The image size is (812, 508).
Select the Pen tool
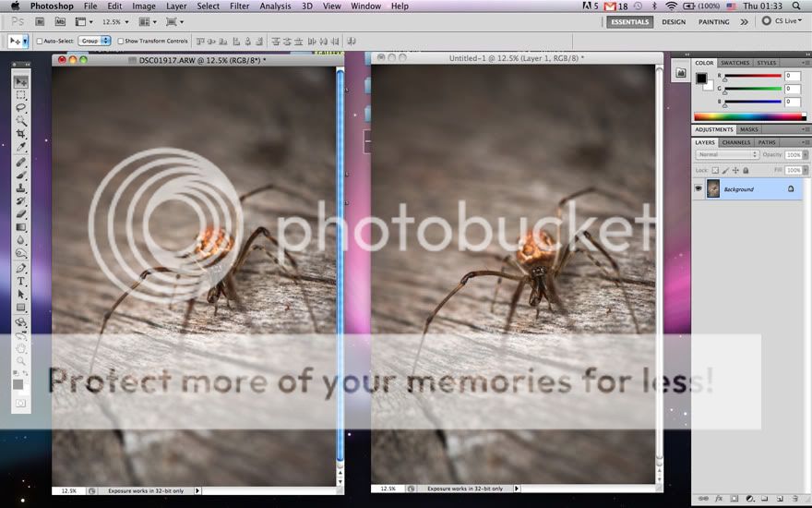click(20, 269)
